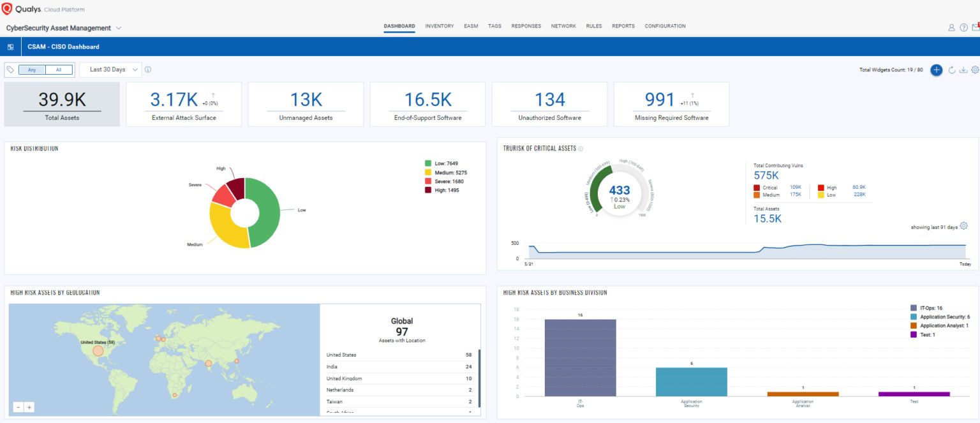
Task: Open dashboard settings via the gear icon
Action: coord(975,70)
